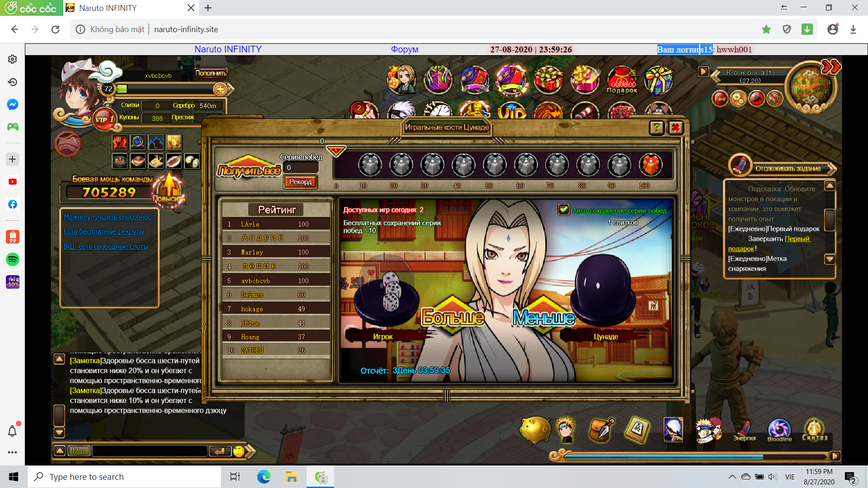Reload the page in the browser
The height and width of the screenshot is (488, 868).
coord(55,29)
